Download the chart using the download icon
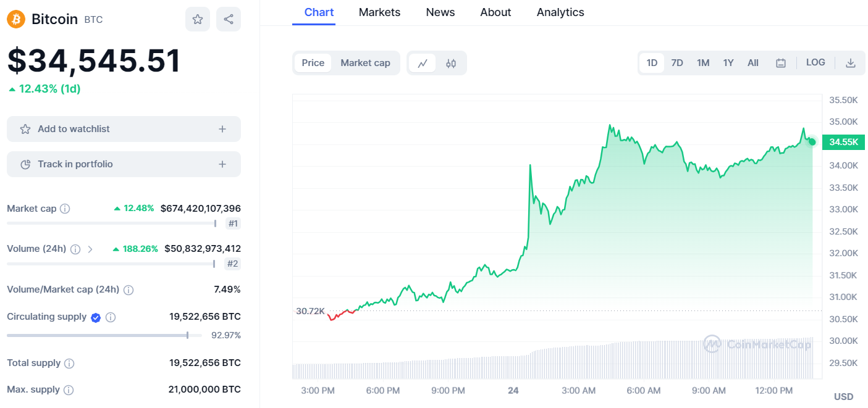 [x=851, y=62]
